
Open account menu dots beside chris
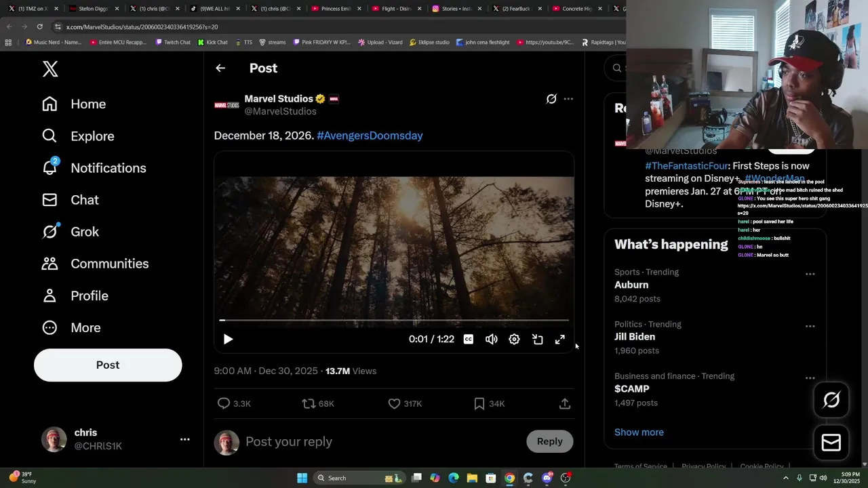coord(184,439)
